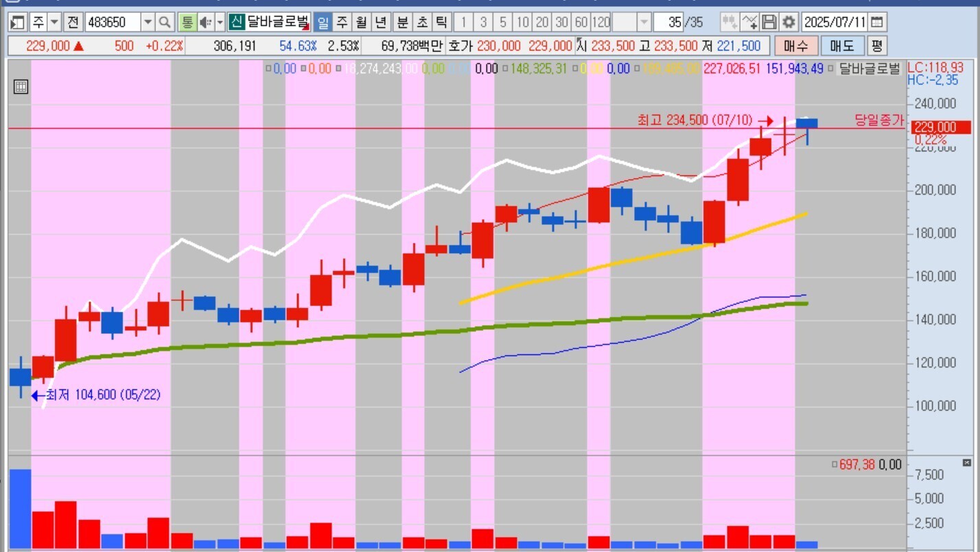Click the green 신 badge icon
Viewport: 980px width, 552px height.
point(237,22)
